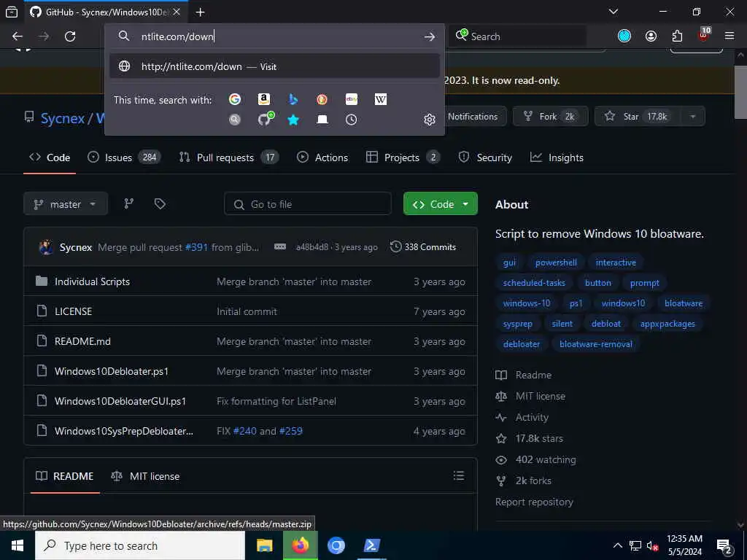Viewport: 747px width, 560px height.
Task: Expand commit message ellipsis button
Action: 280,246
